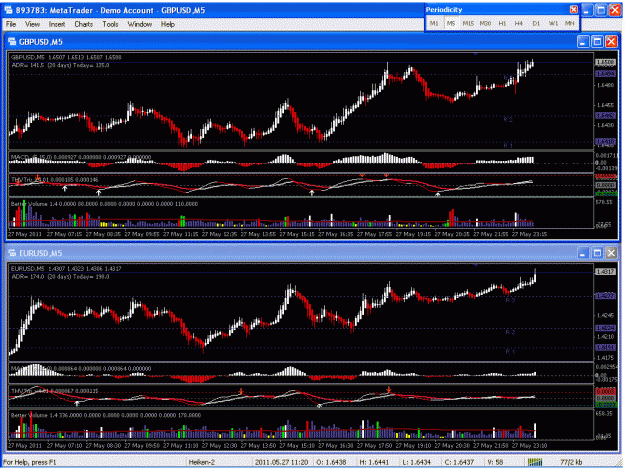This screenshot has width=625, height=470.
Task: Maximize the EURUSD,M5 chart window
Action: pyautogui.click(x=597, y=253)
